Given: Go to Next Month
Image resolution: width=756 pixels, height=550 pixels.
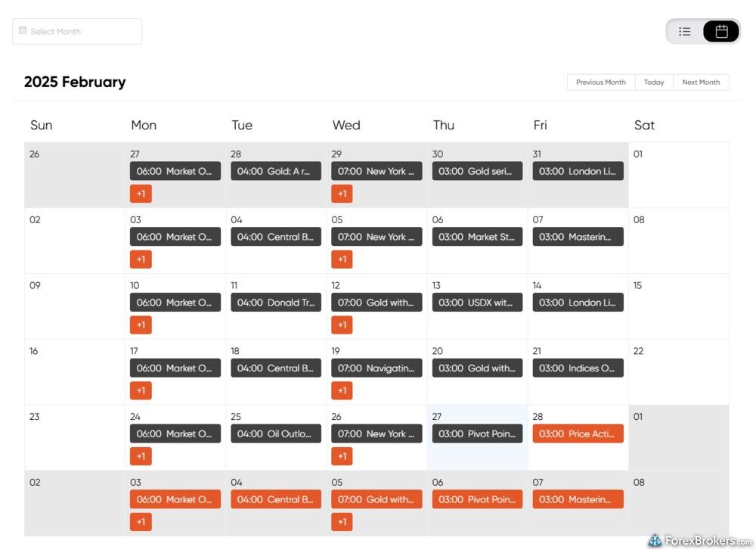Looking at the screenshot, I should pos(701,82).
